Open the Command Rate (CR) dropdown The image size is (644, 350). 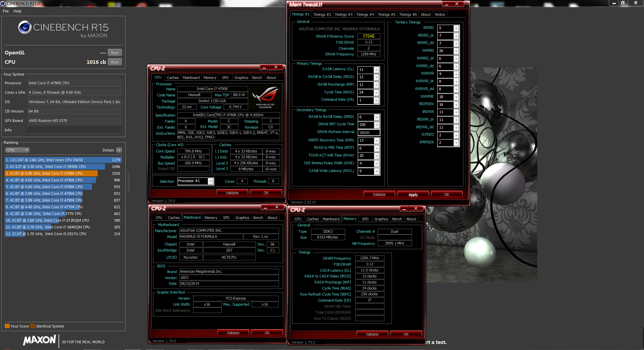coord(376,100)
